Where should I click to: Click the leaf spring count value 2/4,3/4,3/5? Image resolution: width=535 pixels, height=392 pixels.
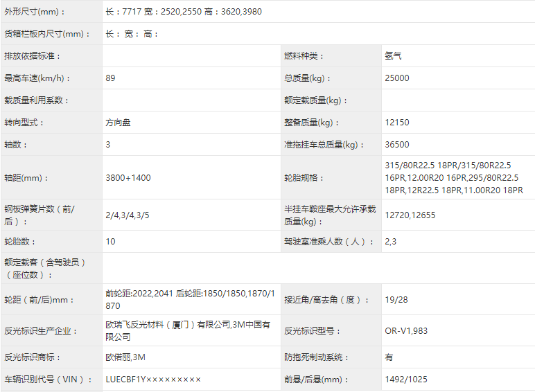coord(128,215)
